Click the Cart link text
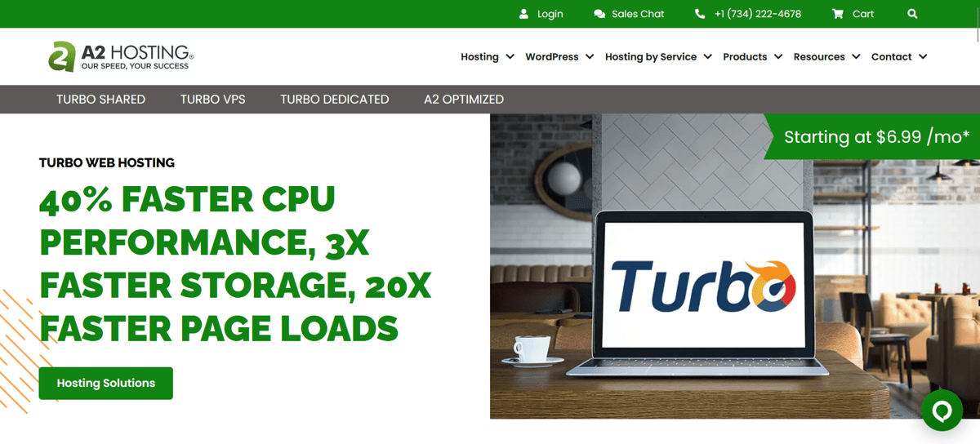The width and height of the screenshot is (980, 444). point(863,14)
